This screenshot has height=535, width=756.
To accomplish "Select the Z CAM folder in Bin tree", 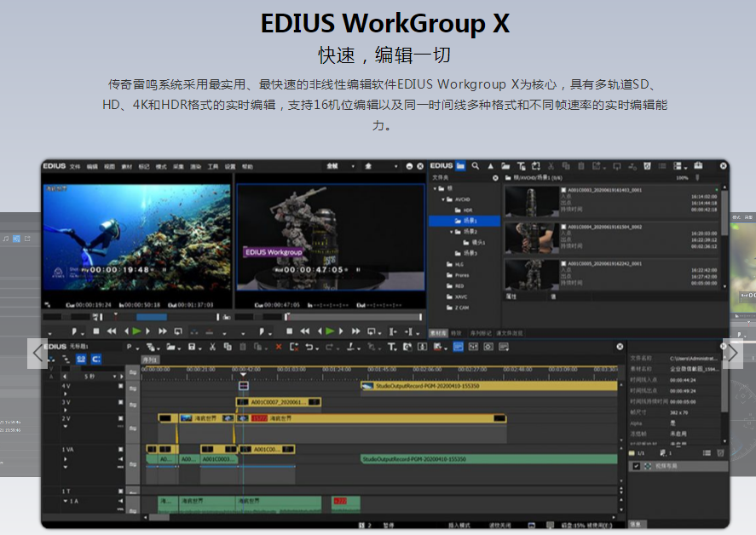I will tap(458, 308).
